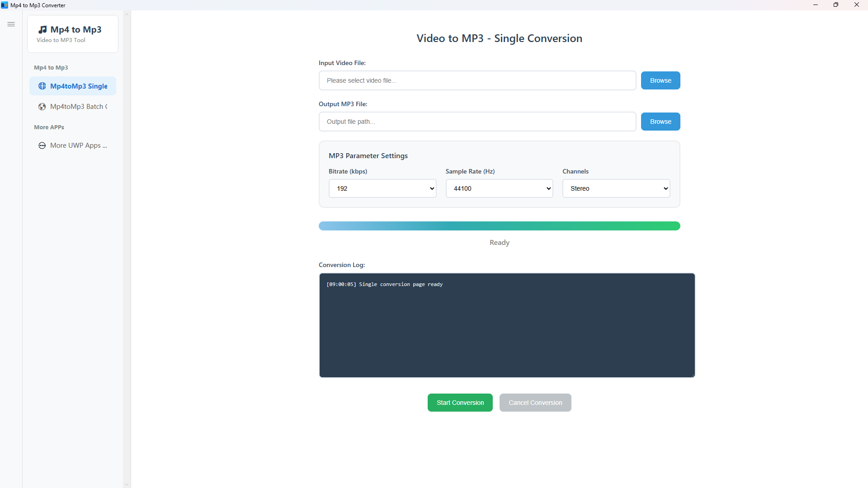
Task: Browse for an output MP3 file path
Action: click(660, 121)
